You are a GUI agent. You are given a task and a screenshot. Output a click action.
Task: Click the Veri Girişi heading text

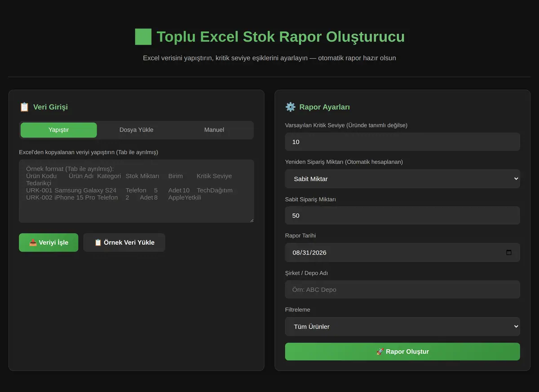coord(50,107)
